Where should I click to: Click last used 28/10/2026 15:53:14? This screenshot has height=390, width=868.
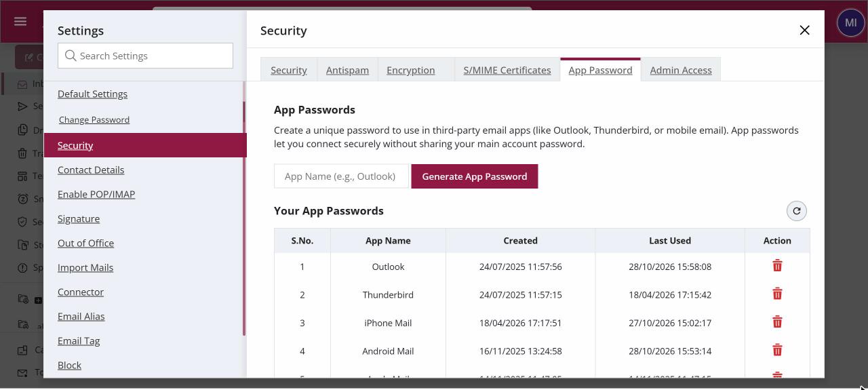click(x=670, y=351)
